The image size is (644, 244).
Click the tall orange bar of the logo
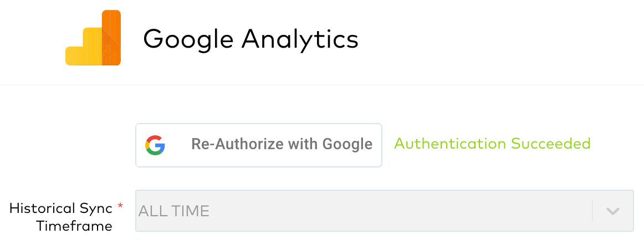pos(111,38)
